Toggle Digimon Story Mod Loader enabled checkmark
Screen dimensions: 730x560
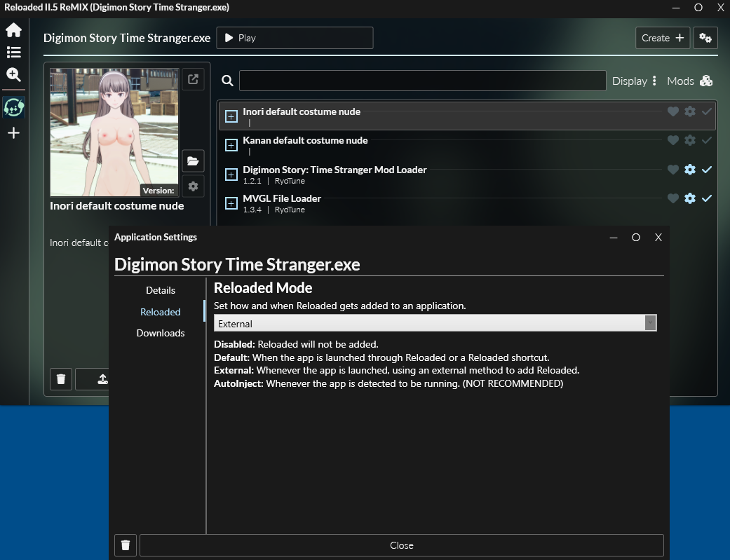[707, 170]
